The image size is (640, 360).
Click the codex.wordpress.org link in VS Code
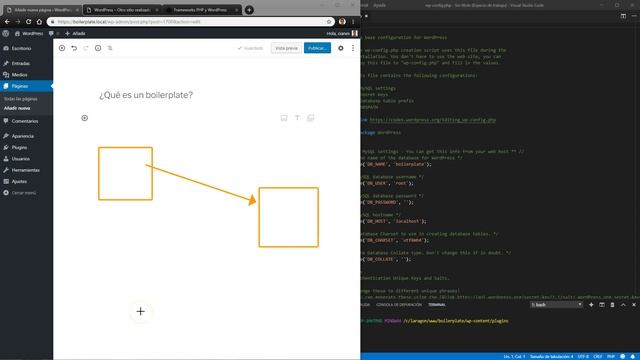pyautogui.click(x=433, y=120)
